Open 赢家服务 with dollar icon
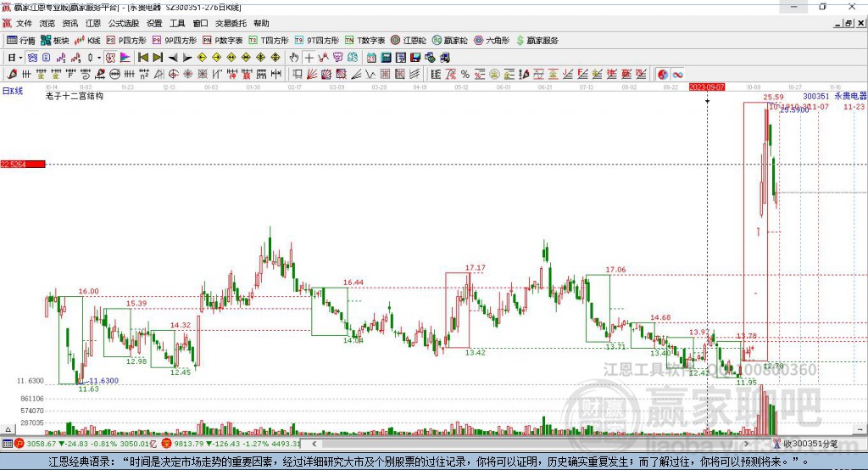This screenshot has height=470, width=868. pyautogui.click(x=537, y=41)
